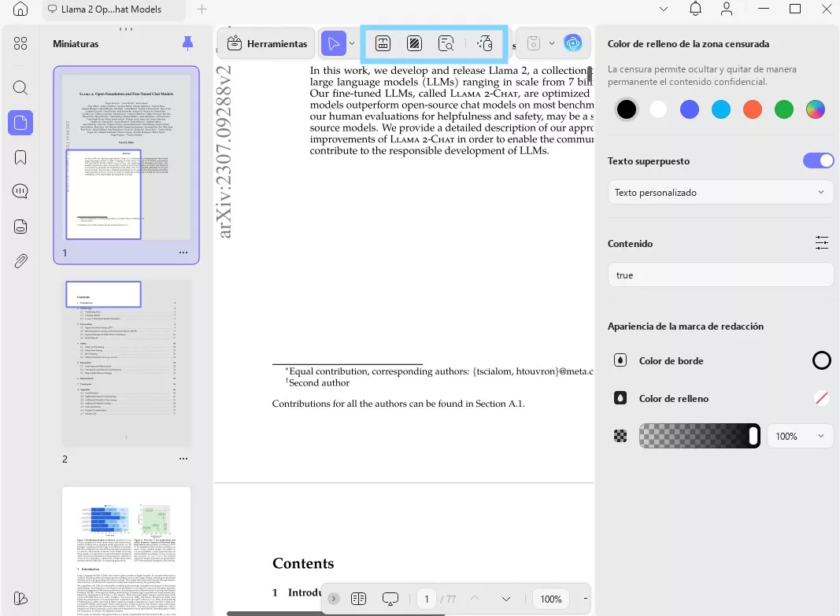Go to the previous page arrow
This screenshot has width=840, height=616.
475,599
